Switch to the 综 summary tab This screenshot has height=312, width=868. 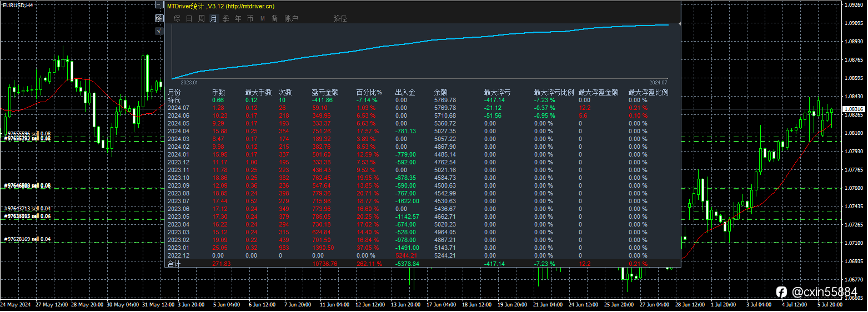177,18
